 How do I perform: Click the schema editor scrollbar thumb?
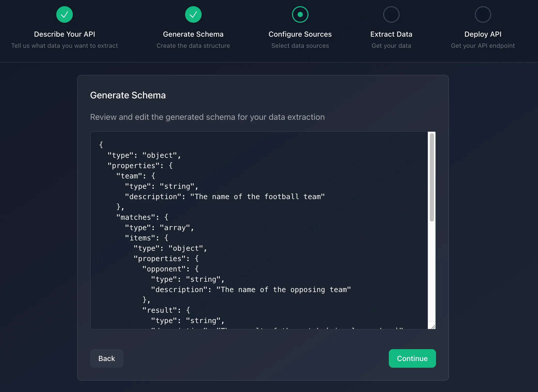(432, 177)
